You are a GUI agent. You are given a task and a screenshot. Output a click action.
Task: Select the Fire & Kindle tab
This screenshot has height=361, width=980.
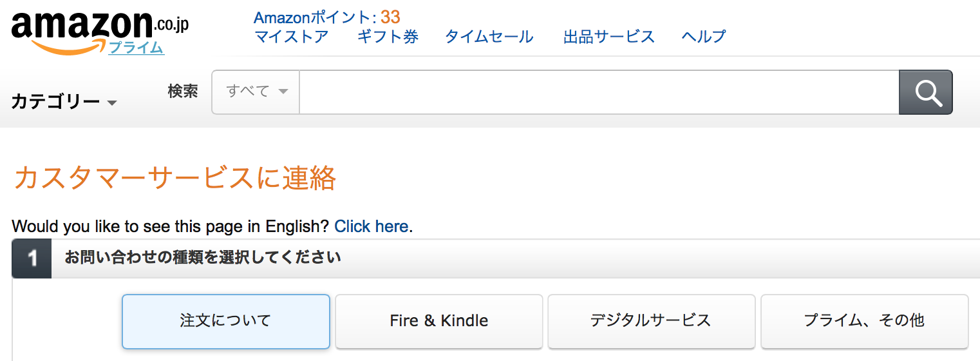click(x=439, y=321)
